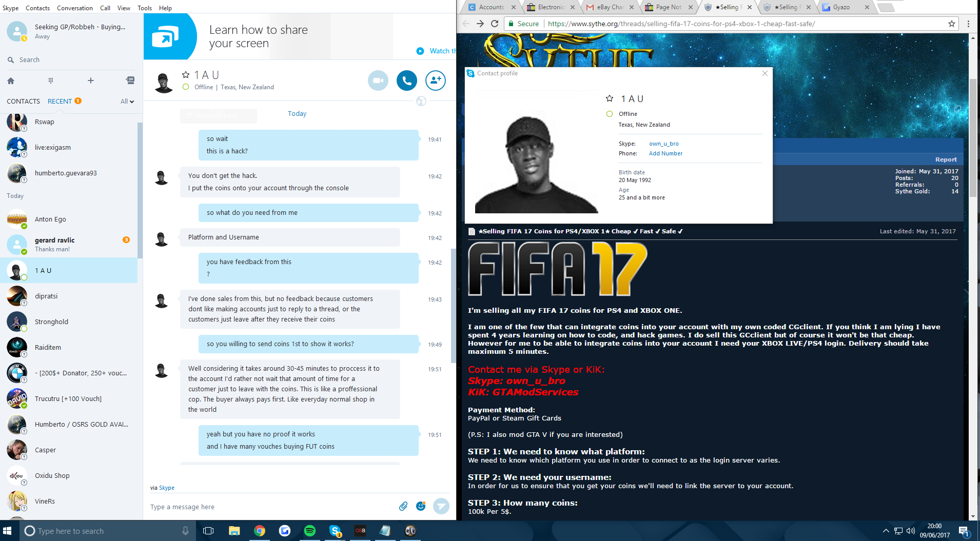
Task: Open the Call menu
Action: tap(105, 8)
